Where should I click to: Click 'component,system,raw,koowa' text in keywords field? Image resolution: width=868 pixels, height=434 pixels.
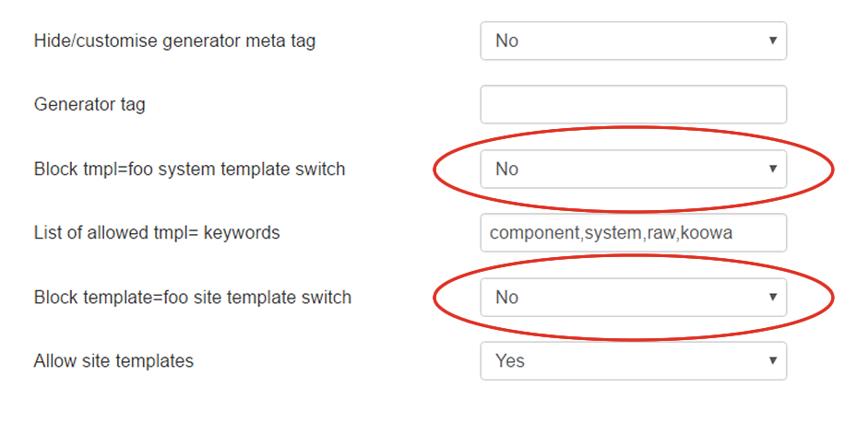612,233
